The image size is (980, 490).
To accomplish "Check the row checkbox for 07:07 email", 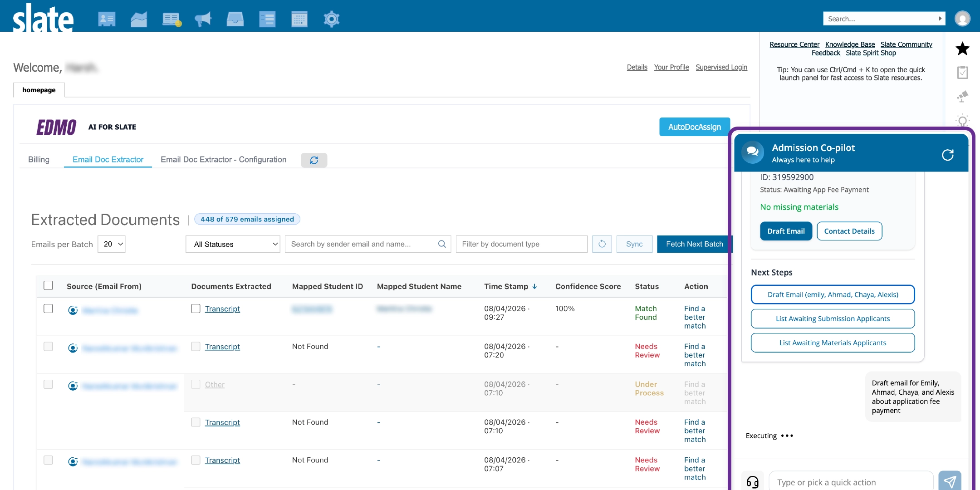I will point(48,460).
